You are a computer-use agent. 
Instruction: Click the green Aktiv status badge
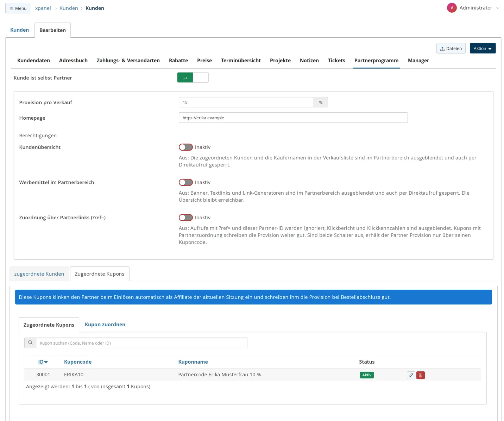[367, 375]
